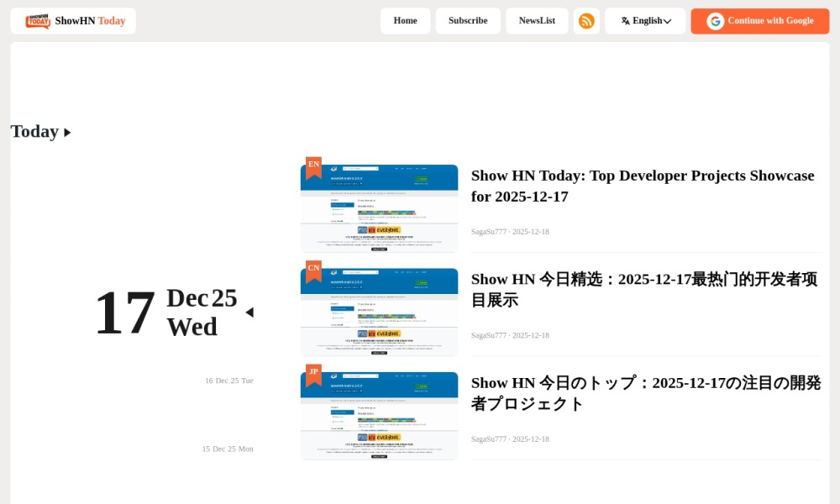Open the Chinese 今日精选 2025-12-17 article
The image size is (840, 504).
pyautogui.click(x=643, y=289)
